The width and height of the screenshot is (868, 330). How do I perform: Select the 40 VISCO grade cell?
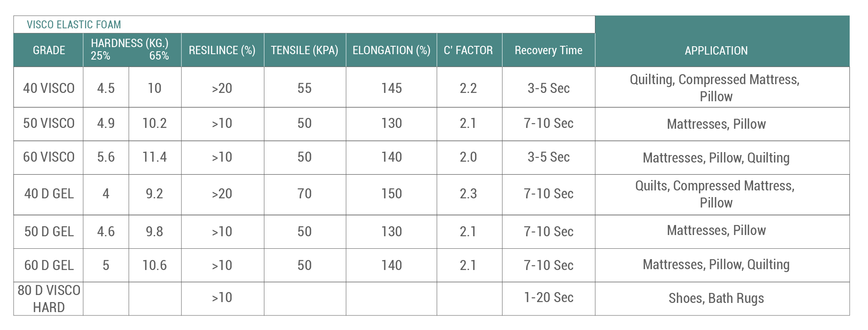pyautogui.click(x=49, y=88)
